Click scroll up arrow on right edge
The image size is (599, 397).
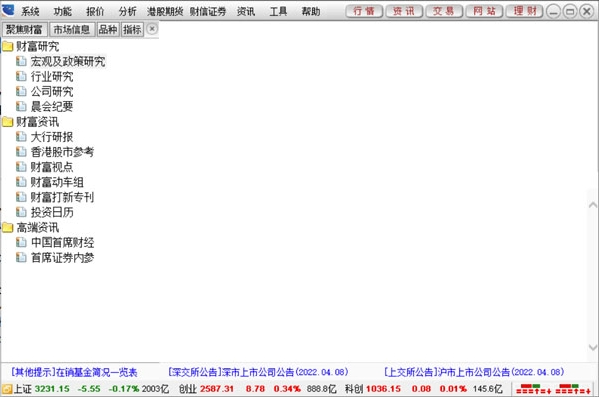click(593, 205)
